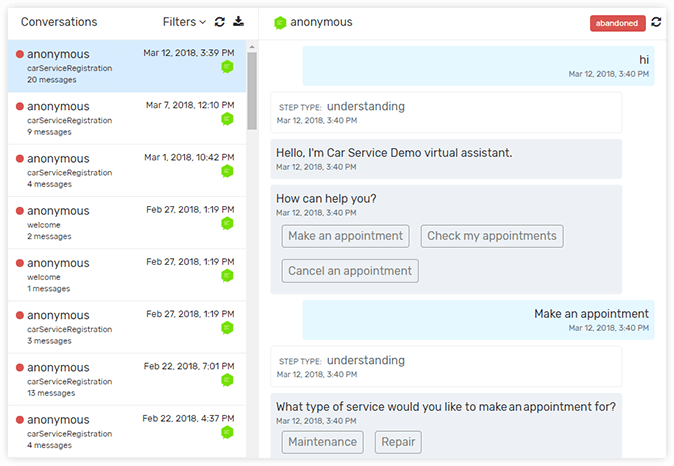Viewport: 674px width, 466px height.
Task: Click the abandoned status badge
Action: tap(617, 23)
